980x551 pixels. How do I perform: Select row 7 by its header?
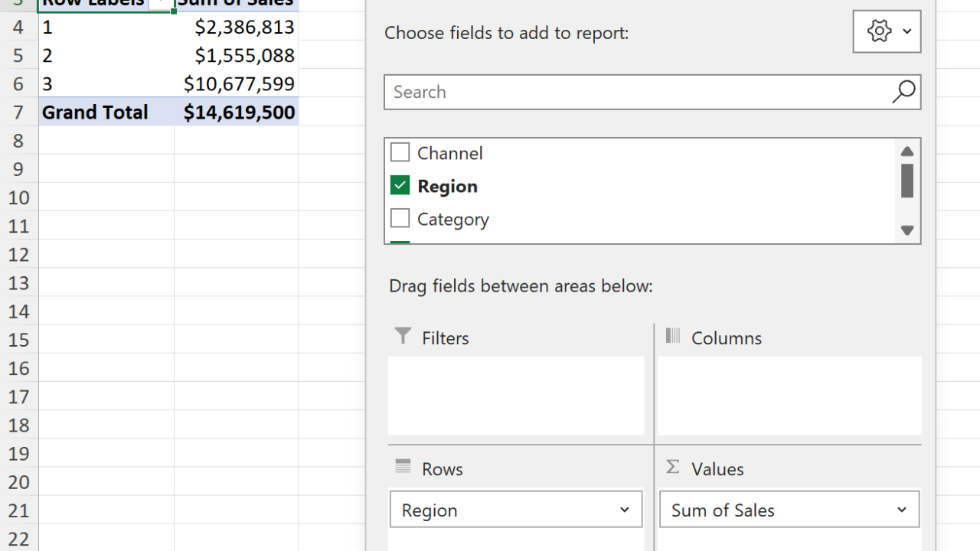[18, 112]
